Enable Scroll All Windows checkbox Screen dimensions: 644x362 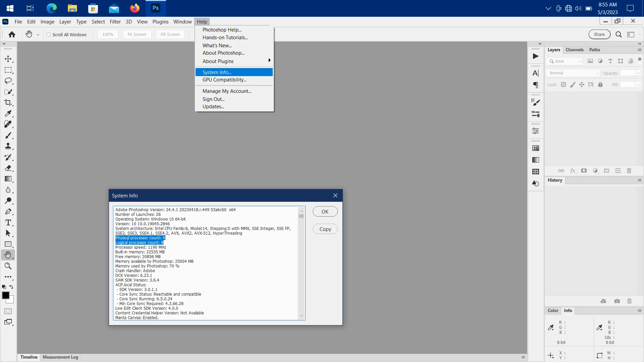click(x=49, y=35)
